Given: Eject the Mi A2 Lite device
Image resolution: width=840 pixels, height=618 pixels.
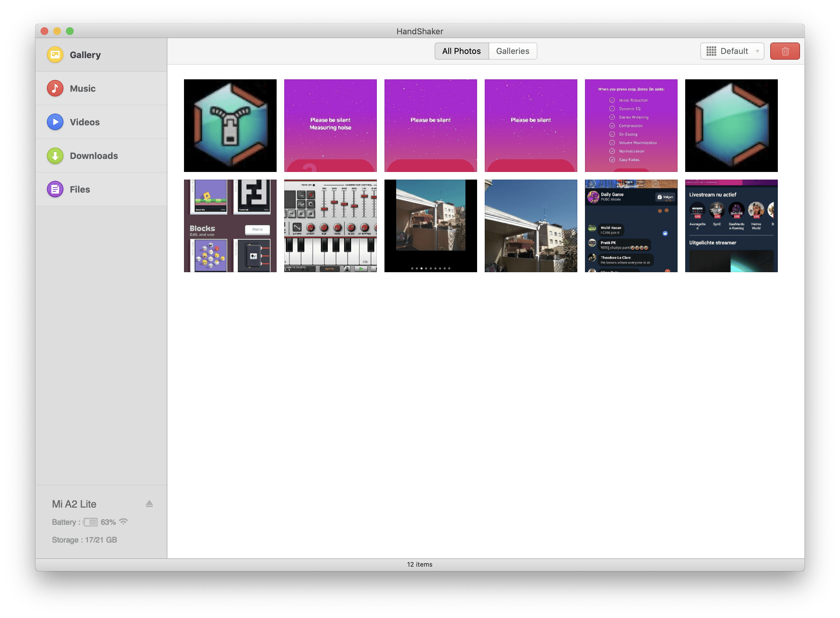Looking at the screenshot, I should pyautogui.click(x=149, y=504).
